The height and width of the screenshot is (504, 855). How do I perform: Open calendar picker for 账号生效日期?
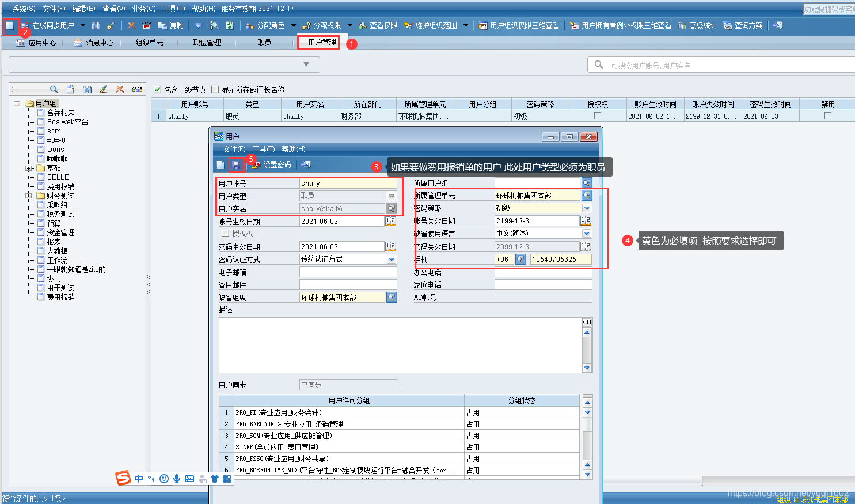click(390, 221)
